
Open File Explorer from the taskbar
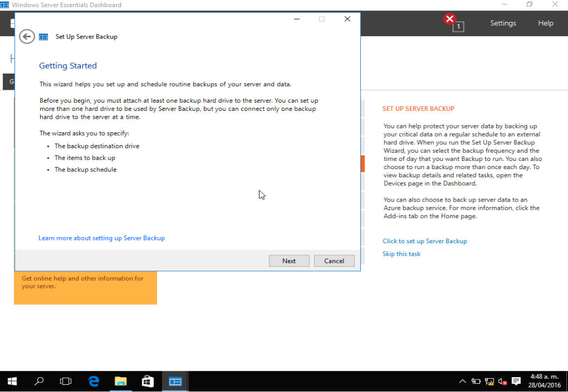click(x=120, y=380)
